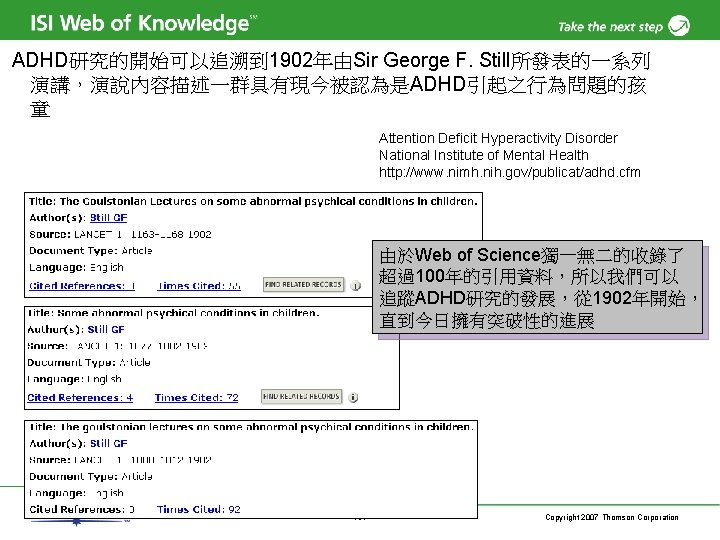
Task: Click Copyright 2007 Thomson Corporation text
Action: 612,517
